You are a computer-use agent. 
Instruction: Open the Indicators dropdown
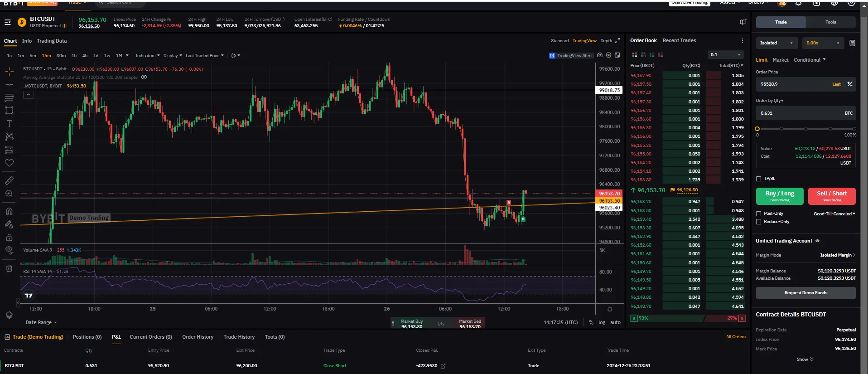147,56
